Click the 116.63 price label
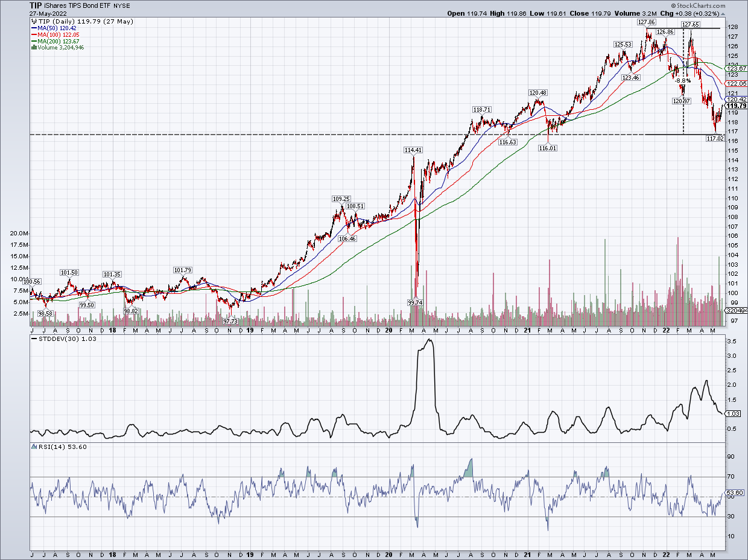This screenshot has height=560, width=748. tap(508, 142)
